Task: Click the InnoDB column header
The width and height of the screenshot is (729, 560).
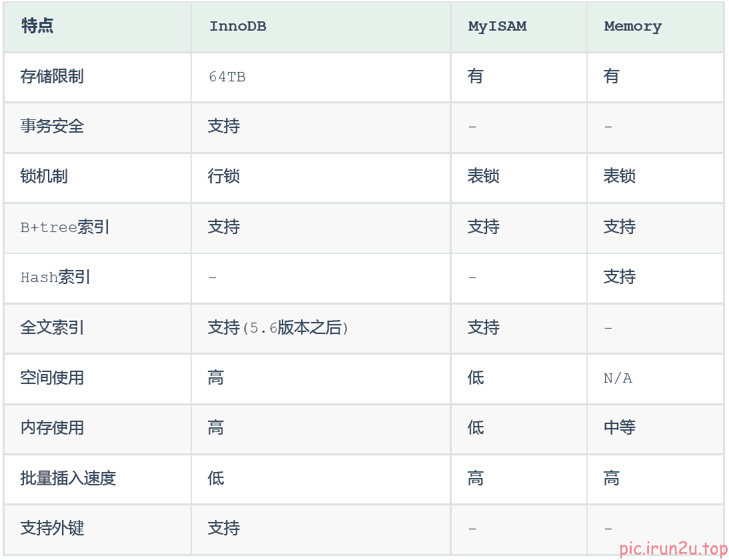Action: click(x=238, y=27)
